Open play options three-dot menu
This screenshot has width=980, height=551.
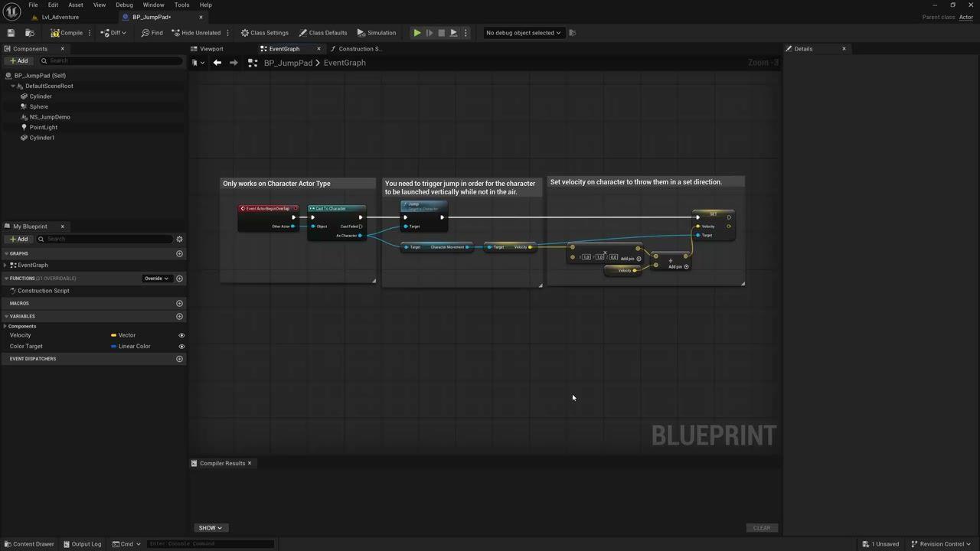pos(465,33)
